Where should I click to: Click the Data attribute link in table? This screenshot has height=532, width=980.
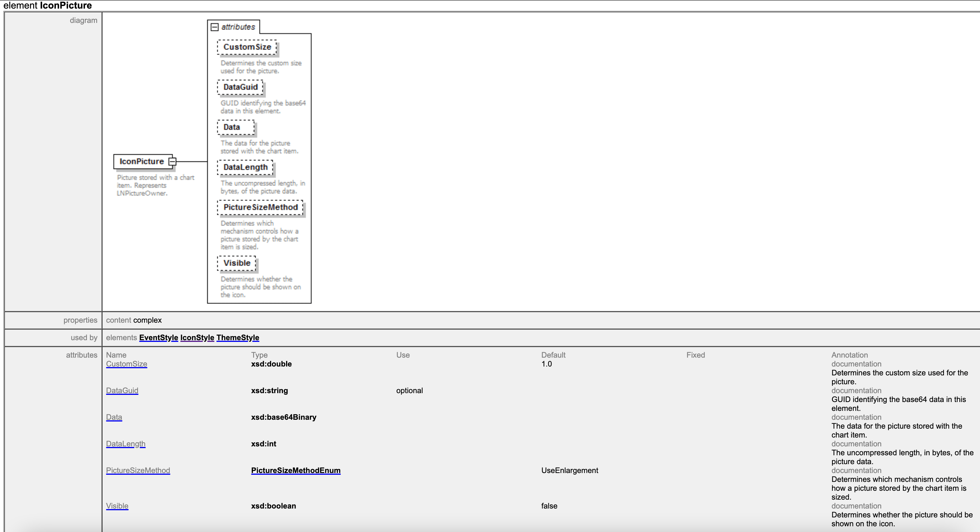pos(114,417)
